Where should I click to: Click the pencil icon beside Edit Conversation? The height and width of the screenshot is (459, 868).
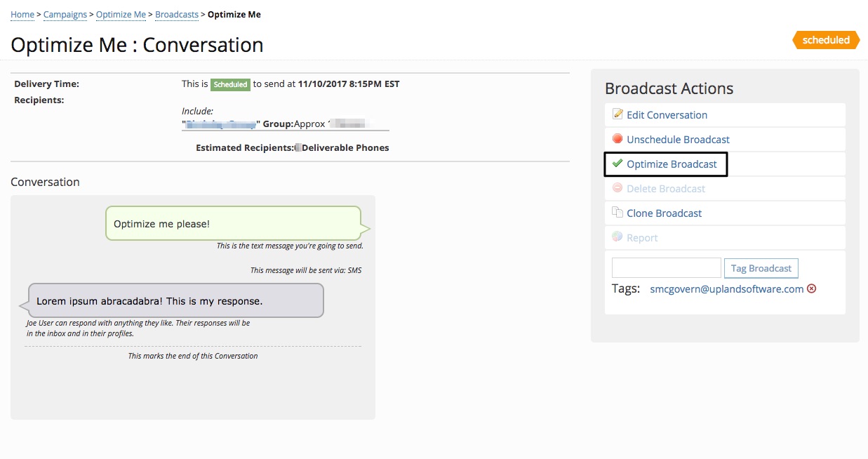point(617,114)
